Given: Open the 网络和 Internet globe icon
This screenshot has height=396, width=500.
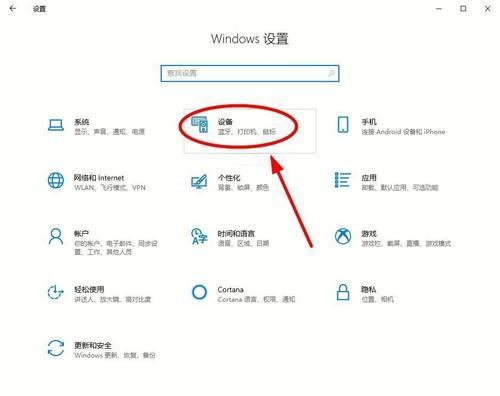Looking at the screenshot, I should pos(56,181).
